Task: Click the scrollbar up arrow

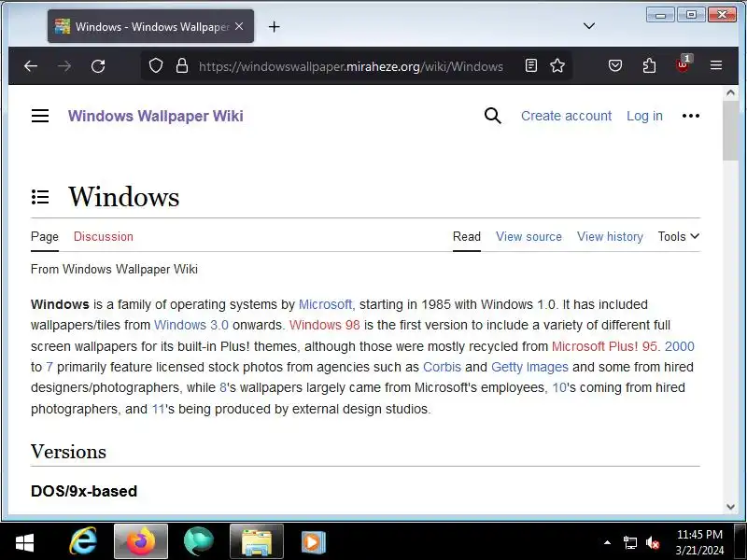Action: [x=730, y=92]
